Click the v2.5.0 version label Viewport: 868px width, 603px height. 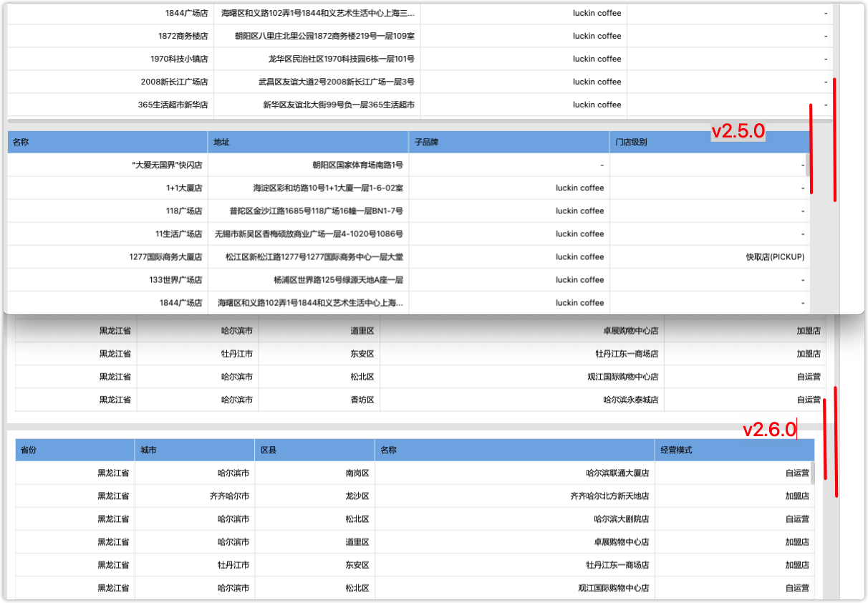point(738,132)
